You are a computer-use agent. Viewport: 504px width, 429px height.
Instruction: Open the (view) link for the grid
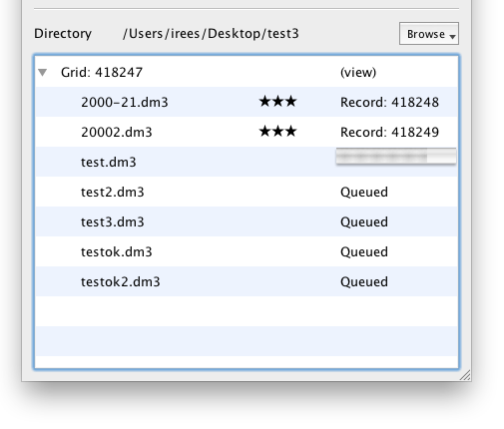tap(358, 72)
